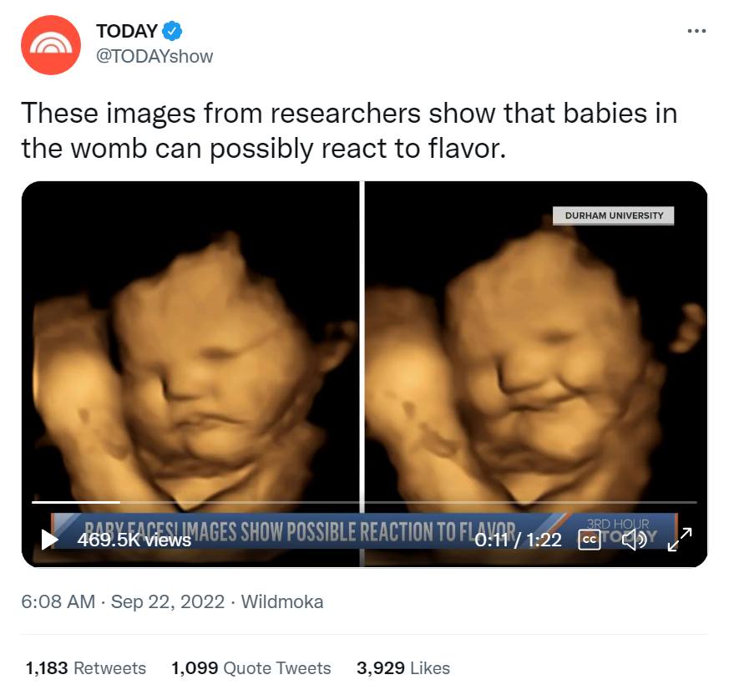Image resolution: width=729 pixels, height=700 pixels.
Task: View the 1,099 Quote Tweets list
Action: (251, 668)
